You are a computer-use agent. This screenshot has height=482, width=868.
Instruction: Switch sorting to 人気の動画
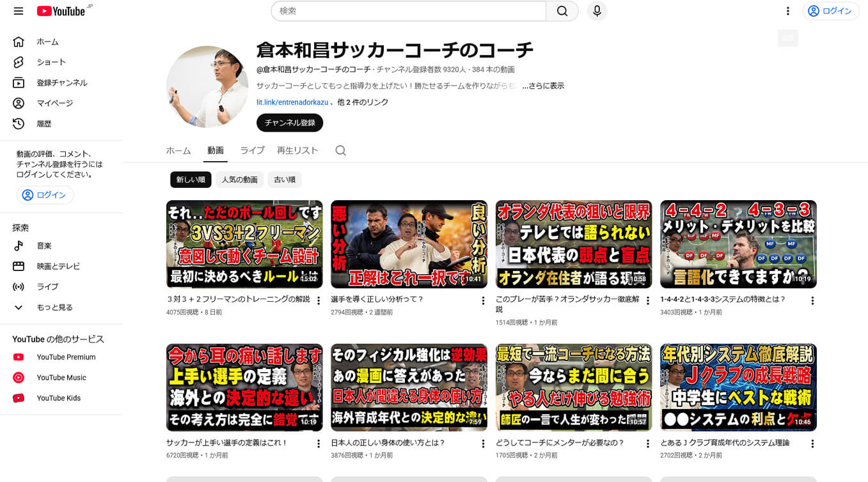[x=240, y=180]
